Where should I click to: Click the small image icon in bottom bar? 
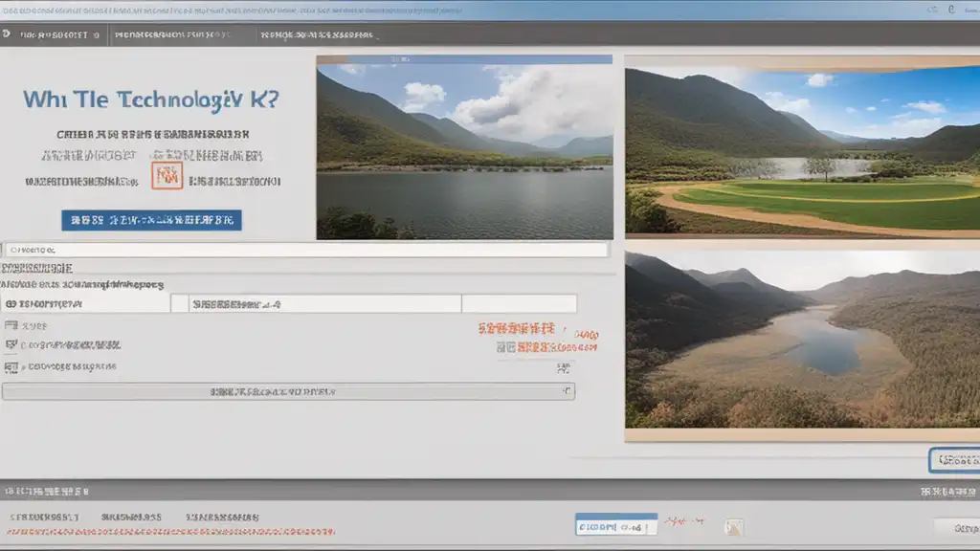click(734, 527)
